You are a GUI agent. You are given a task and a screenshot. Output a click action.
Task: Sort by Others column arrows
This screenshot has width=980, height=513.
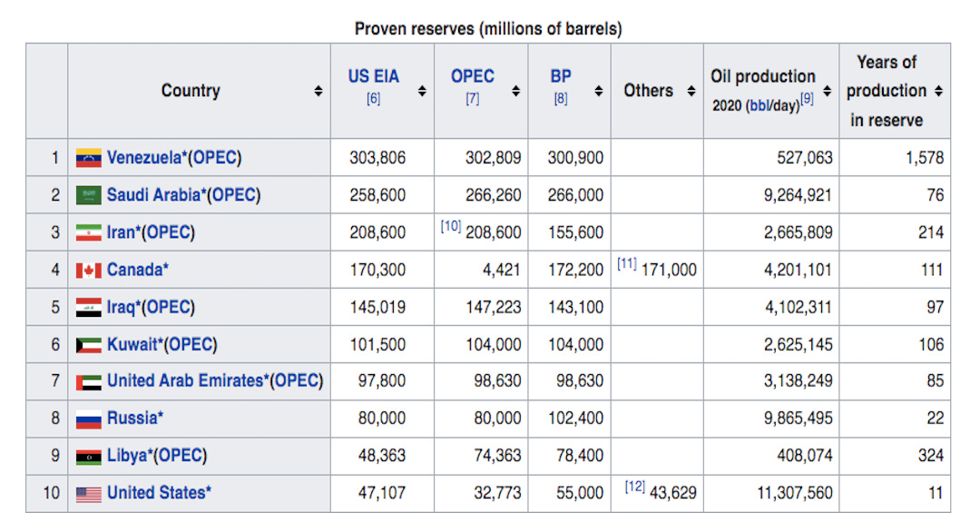pos(691,92)
